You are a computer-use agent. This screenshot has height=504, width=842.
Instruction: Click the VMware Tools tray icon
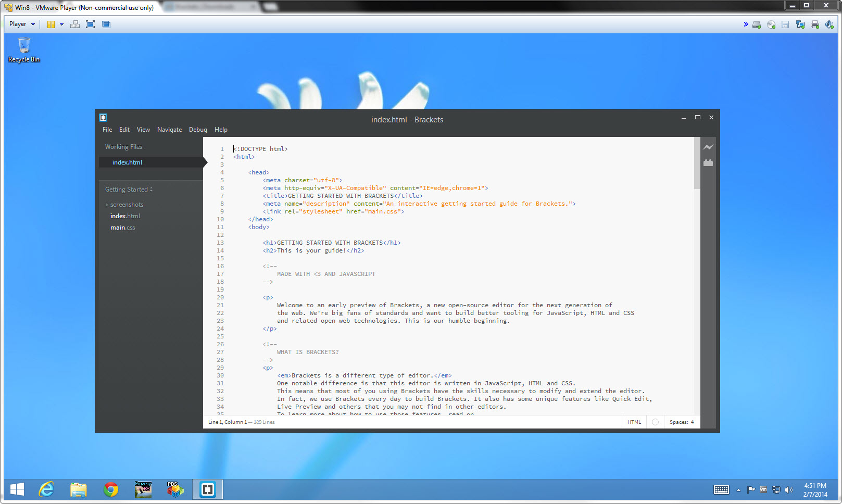pos(763,489)
